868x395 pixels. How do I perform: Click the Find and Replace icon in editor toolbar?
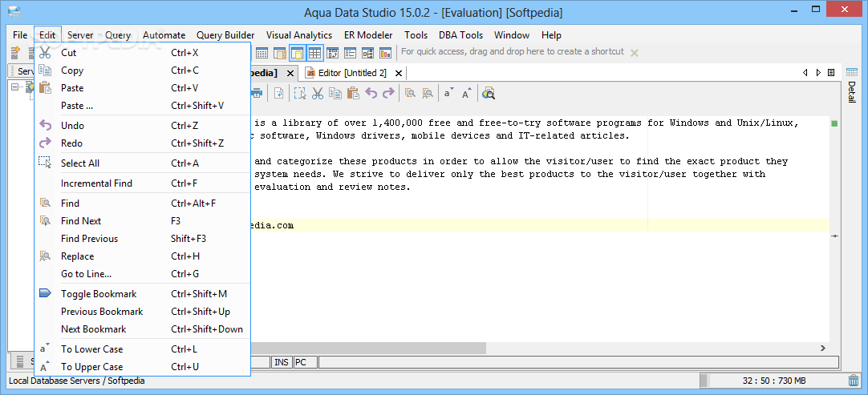tap(428, 94)
